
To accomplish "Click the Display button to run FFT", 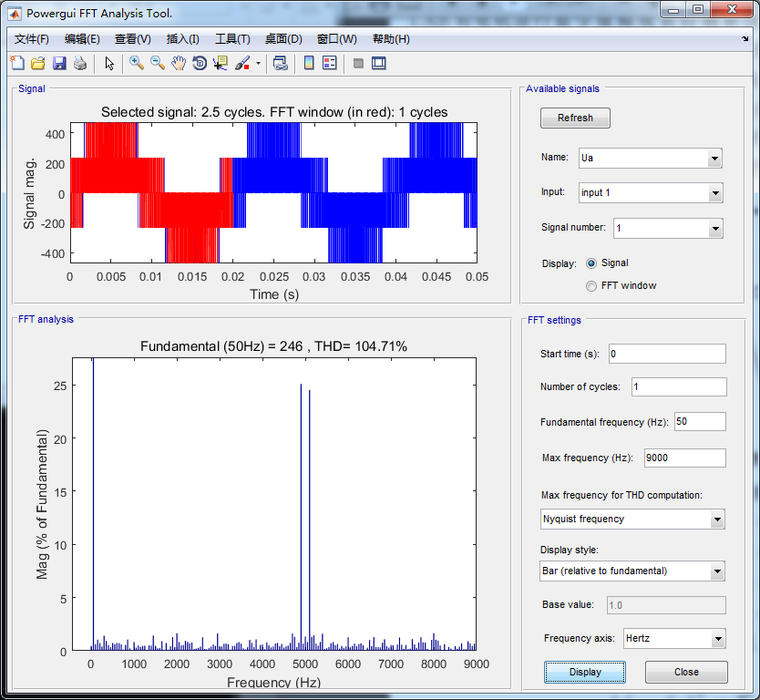I will (584, 672).
